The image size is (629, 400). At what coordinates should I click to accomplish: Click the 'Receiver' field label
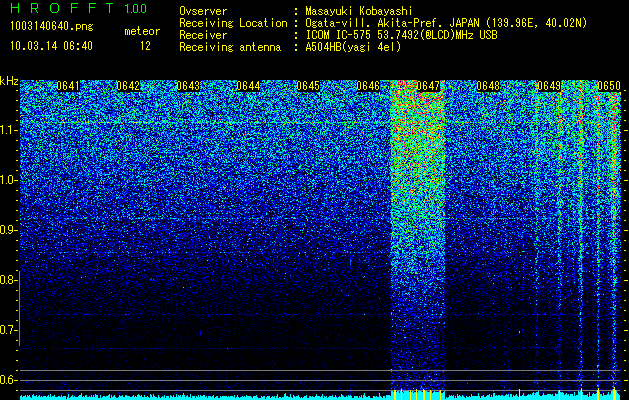pos(203,35)
